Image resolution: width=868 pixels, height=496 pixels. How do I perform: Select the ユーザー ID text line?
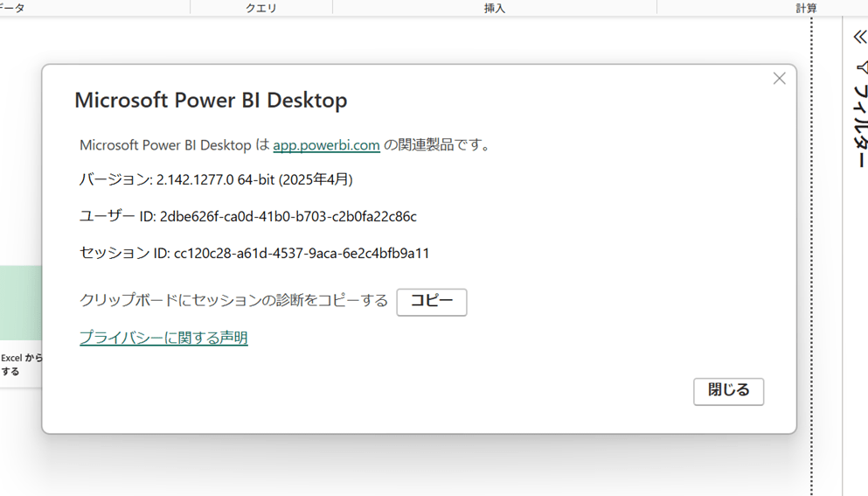tap(248, 216)
